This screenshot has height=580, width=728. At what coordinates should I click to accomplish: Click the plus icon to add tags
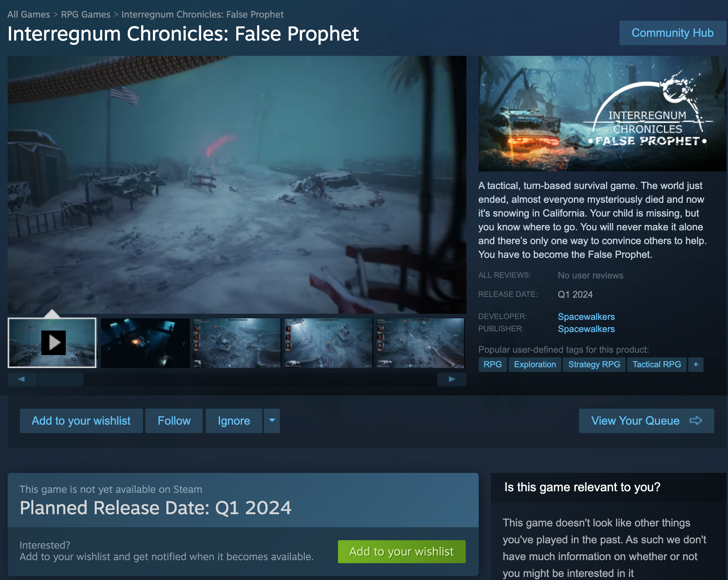coord(696,365)
